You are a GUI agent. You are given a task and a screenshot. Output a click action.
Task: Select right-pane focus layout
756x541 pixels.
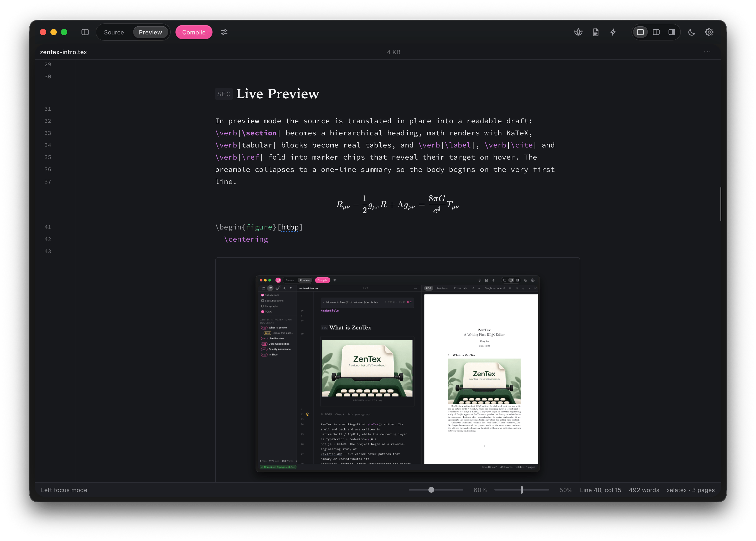point(672,32)
